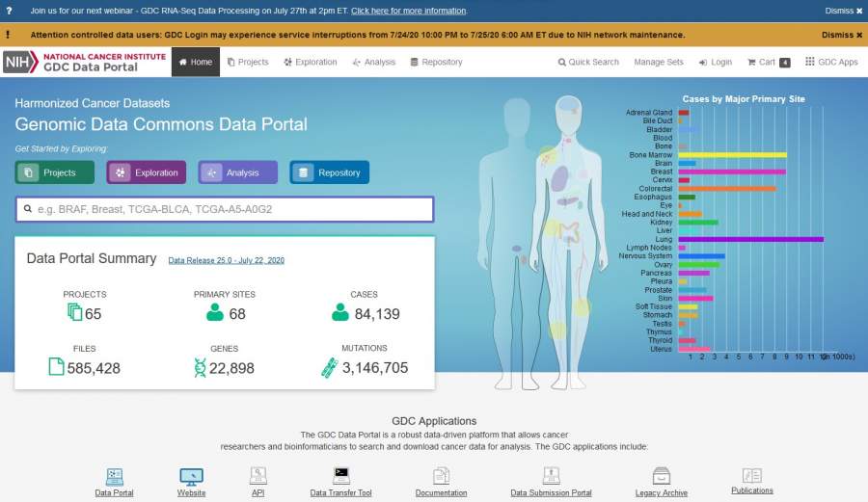This screenshot has width=868, height=502.
Task: Click the 22,898 genes count
Action: [231, 368]
